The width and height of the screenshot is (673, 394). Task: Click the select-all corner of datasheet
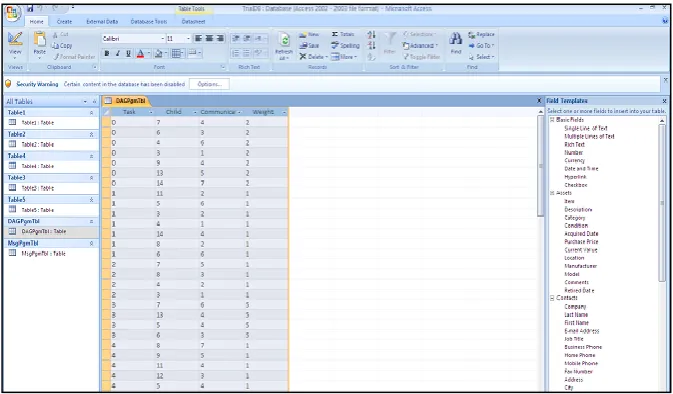click(x=106, y=112)
